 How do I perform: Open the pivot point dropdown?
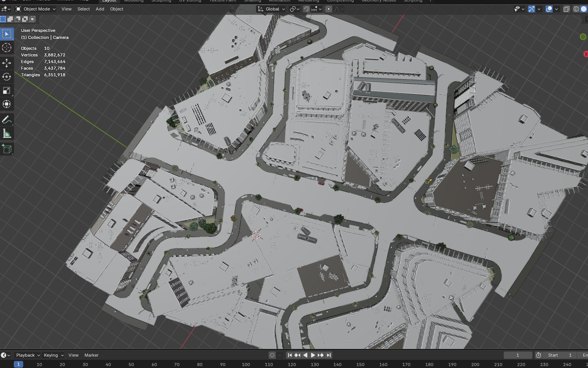point(295,9)
